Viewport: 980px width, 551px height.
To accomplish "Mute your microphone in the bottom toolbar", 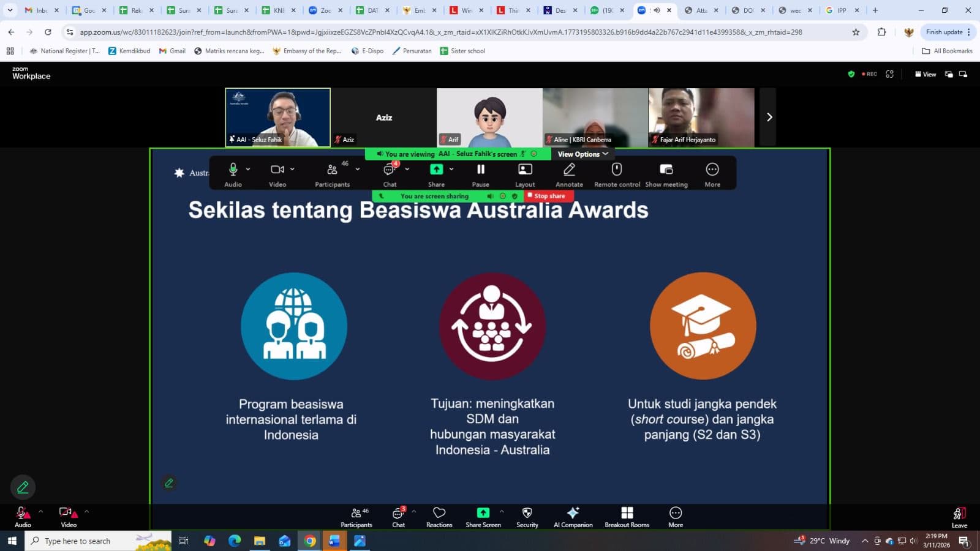I will (x=22, y=516).
